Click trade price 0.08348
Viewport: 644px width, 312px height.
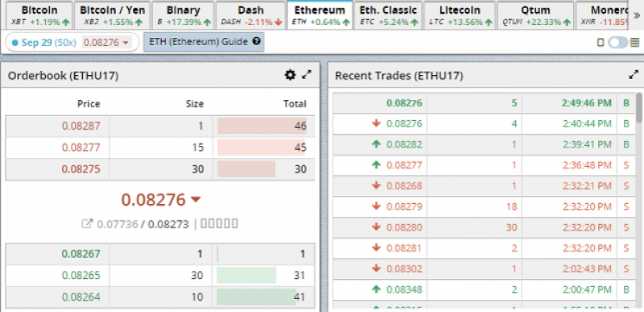[404, 289]
